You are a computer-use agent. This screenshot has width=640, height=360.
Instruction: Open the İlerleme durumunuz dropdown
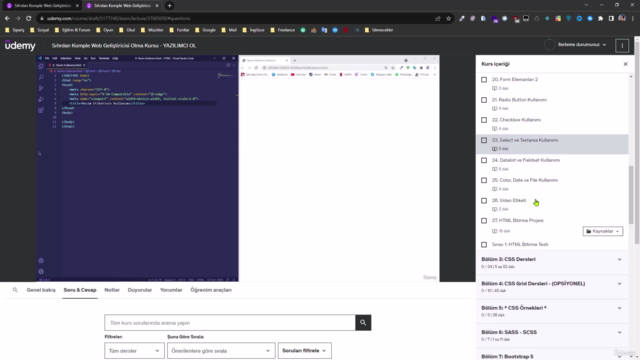tap(582, 44)
